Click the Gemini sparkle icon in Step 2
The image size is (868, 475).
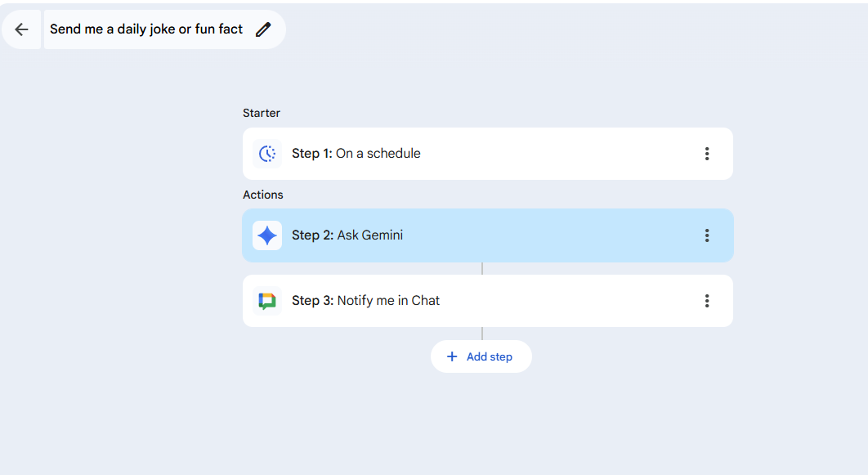(267, 235)
